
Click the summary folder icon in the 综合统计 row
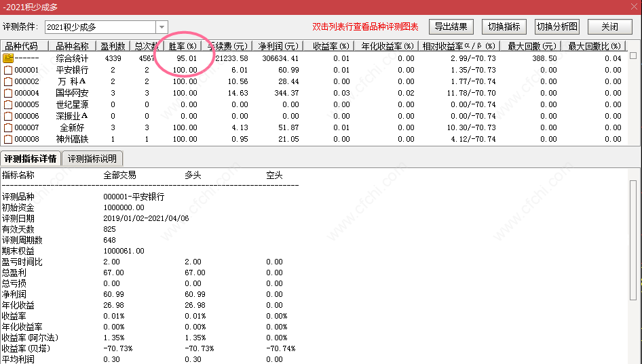coord(7,58)
